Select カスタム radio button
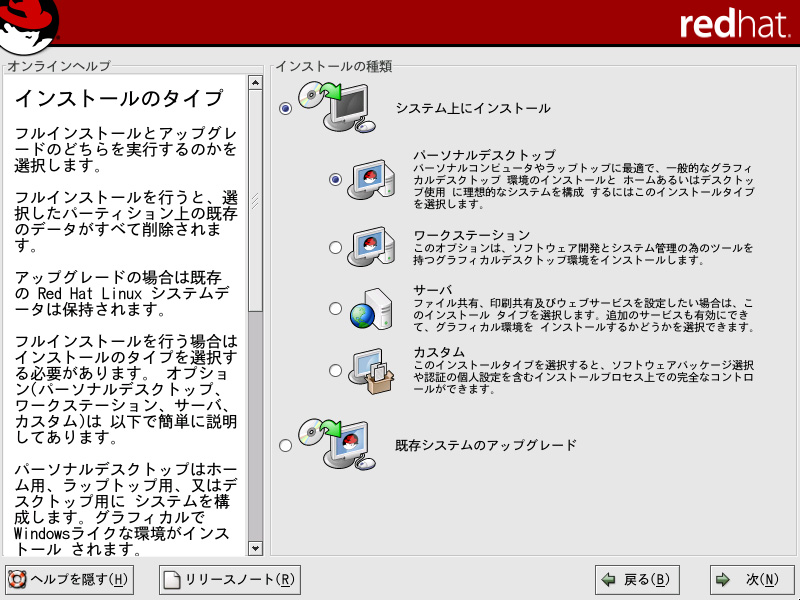This screenshot has height=600, width=800. [335, 370]
